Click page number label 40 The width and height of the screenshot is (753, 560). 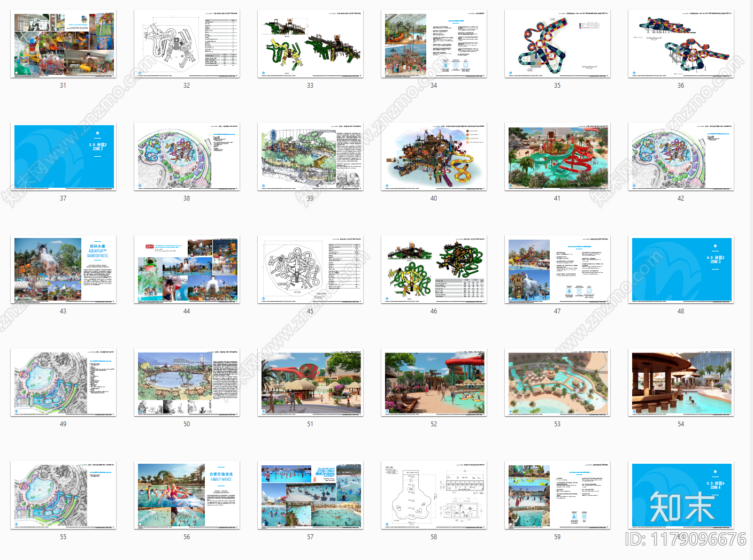(434, 198)
